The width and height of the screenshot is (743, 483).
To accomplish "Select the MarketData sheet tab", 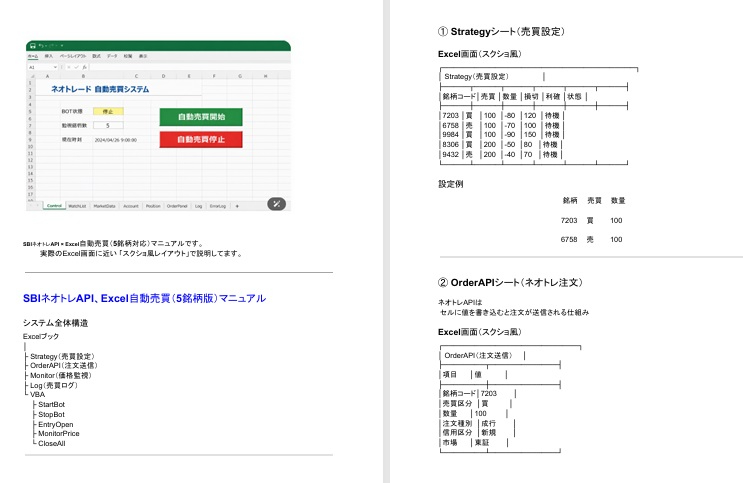I will 104,205.
